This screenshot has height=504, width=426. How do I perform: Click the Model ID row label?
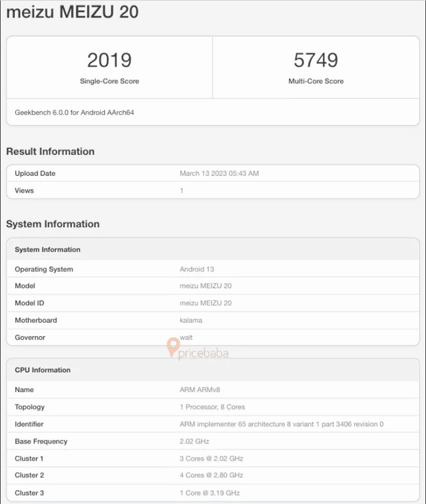[31, 303]
